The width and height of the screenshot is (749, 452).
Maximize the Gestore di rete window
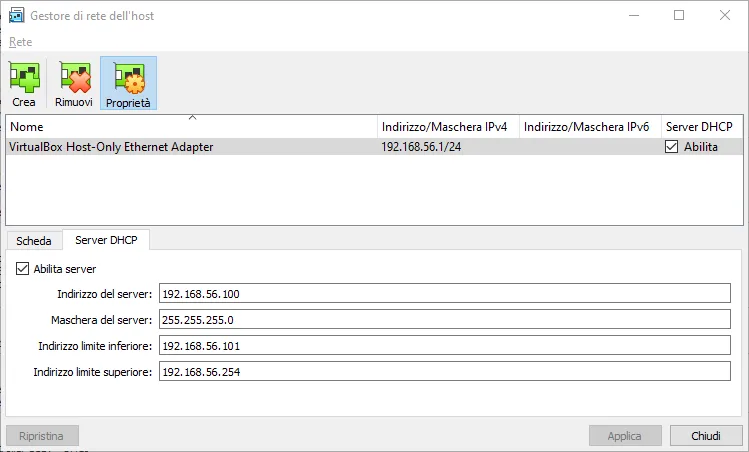679,15
